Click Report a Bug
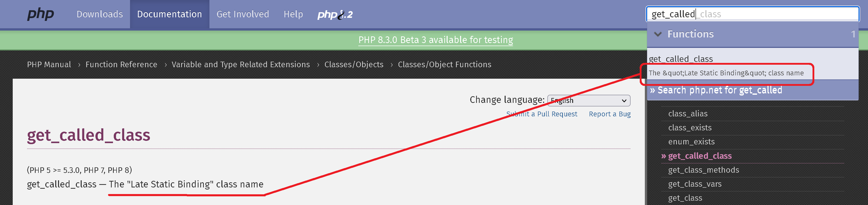Image resolution: width=868 pixels, height=205 pixels. (x=609, y=114)
